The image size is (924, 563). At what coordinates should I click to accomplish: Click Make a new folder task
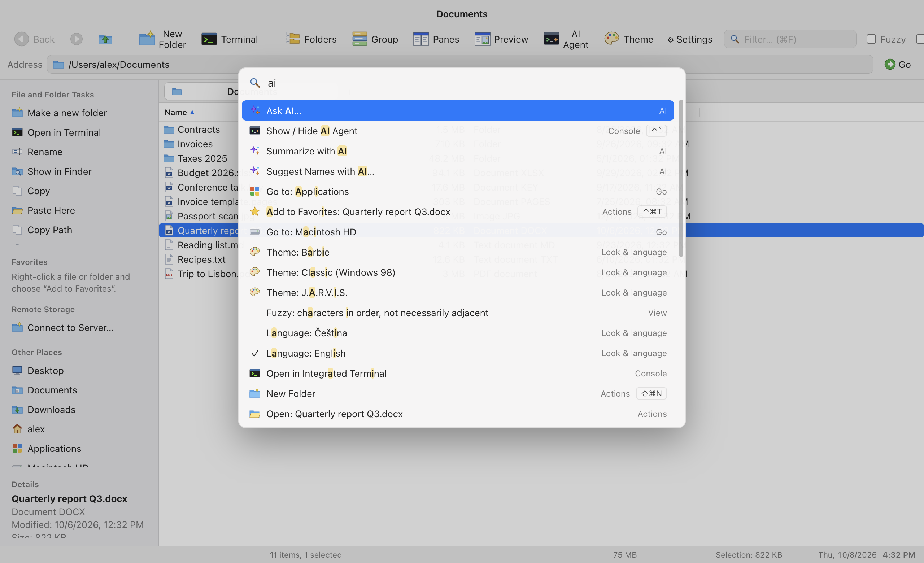pyautogui.click(x=59, y=113)
